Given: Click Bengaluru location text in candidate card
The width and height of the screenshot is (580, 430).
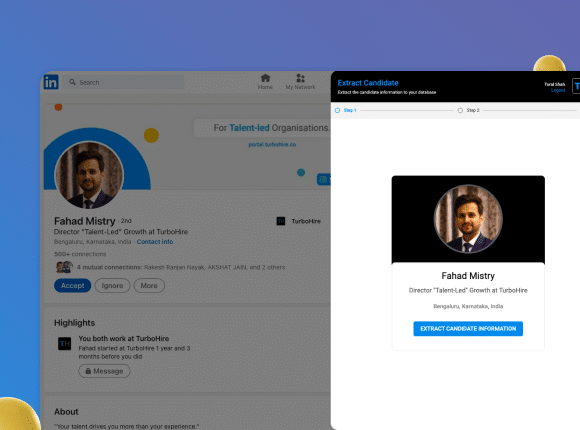Looking at the screenshot, I should point(468,306).
